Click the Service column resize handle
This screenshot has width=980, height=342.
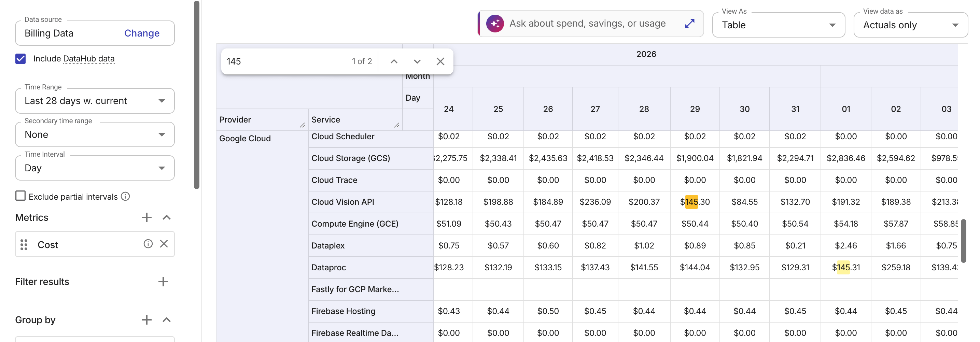click(396, 125)
